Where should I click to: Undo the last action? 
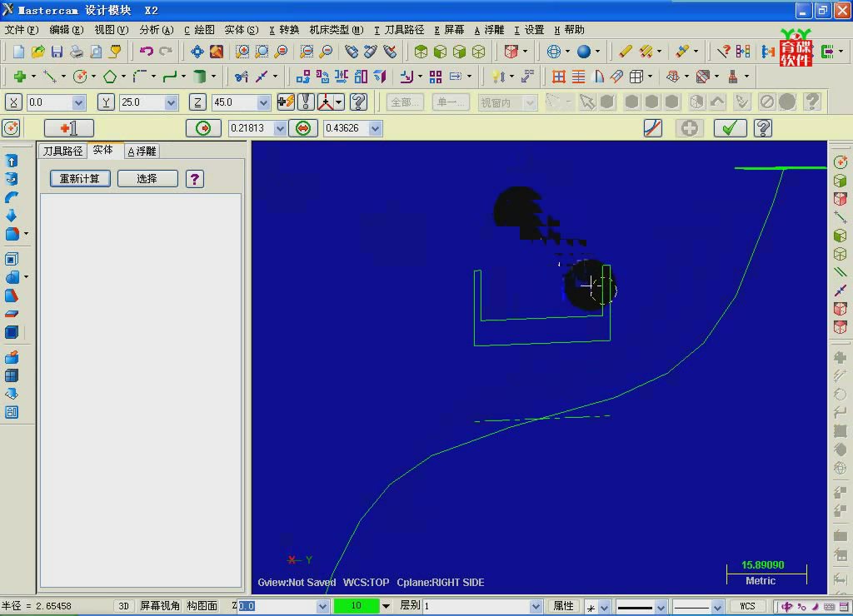coord(147,52)
